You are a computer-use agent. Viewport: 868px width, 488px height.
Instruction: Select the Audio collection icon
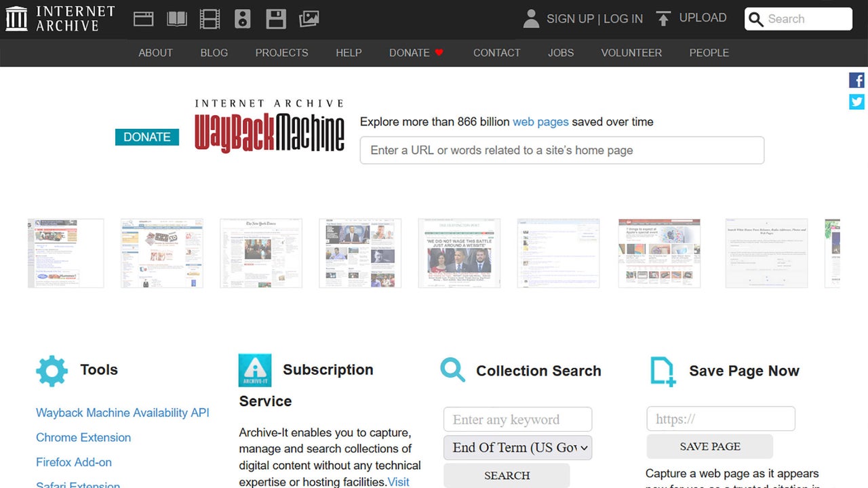pos(243,18)
